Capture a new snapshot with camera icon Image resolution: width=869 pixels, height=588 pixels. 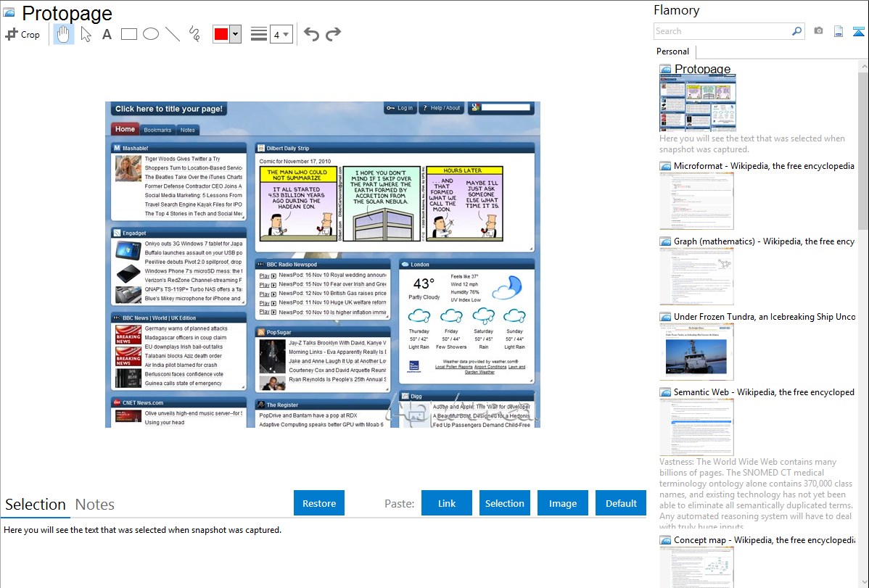pyautogui.click(x=818, y=31)
